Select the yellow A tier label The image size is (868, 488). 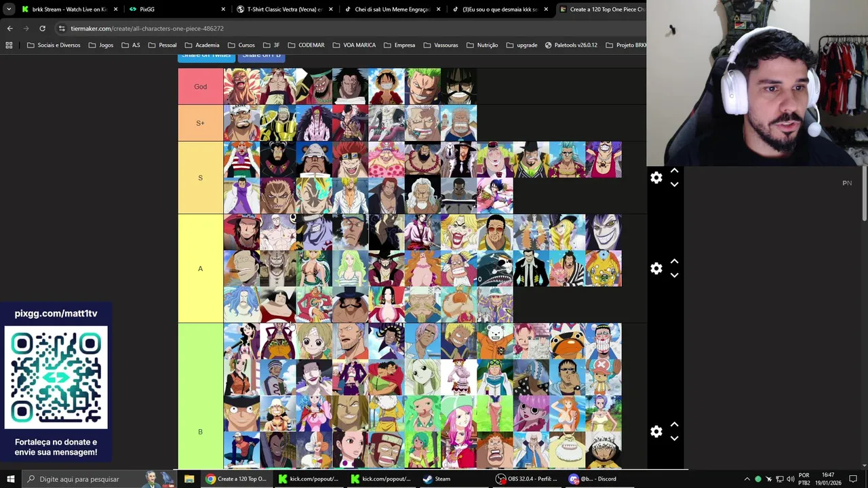pyautogui.click(x=201, y=268)
